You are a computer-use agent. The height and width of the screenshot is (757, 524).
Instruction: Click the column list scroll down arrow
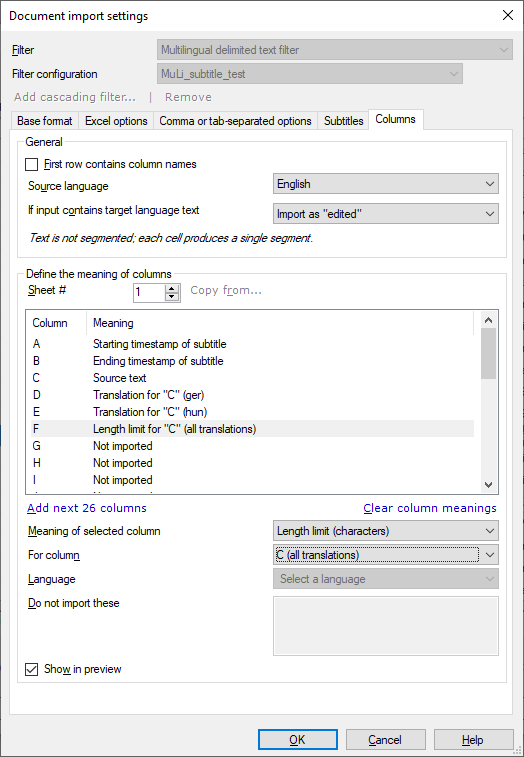[488, 485]
